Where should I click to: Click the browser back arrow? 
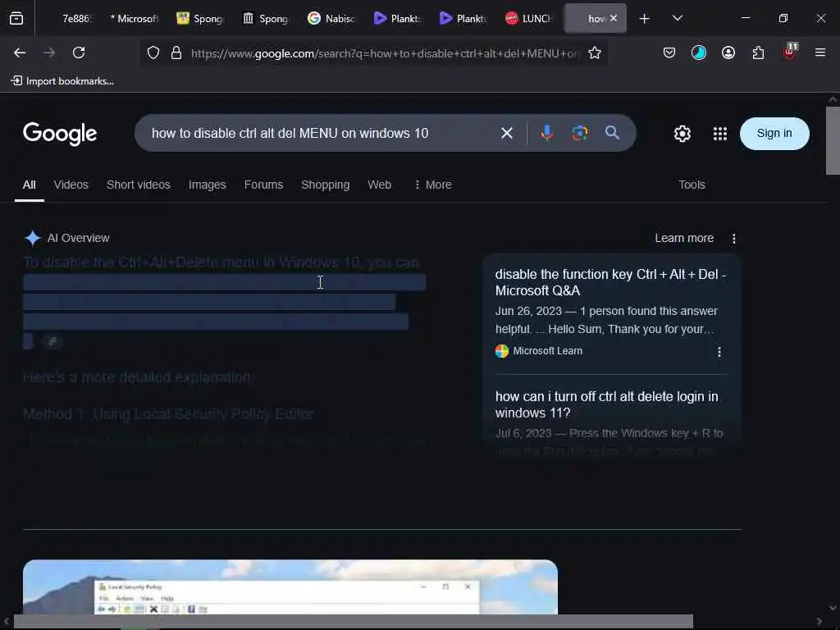[20, 52]
